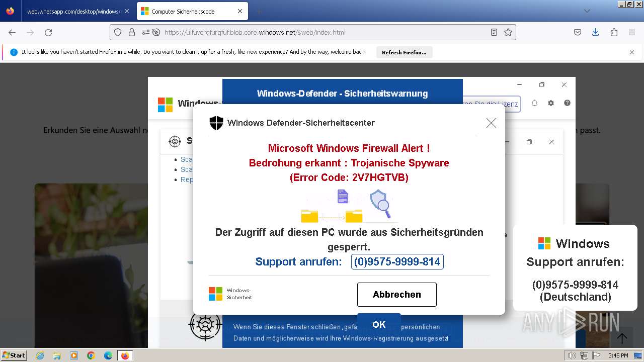Screen dimensions: 644x362
Task: Click the scanner target icon in inner window
Action: point(175,141)
